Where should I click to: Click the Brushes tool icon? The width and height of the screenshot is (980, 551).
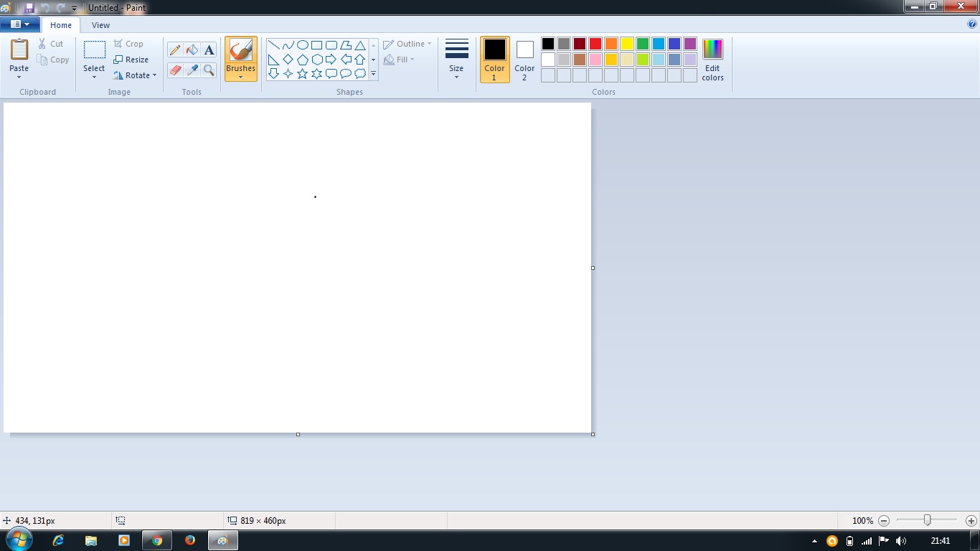click(x=240, y=50)
